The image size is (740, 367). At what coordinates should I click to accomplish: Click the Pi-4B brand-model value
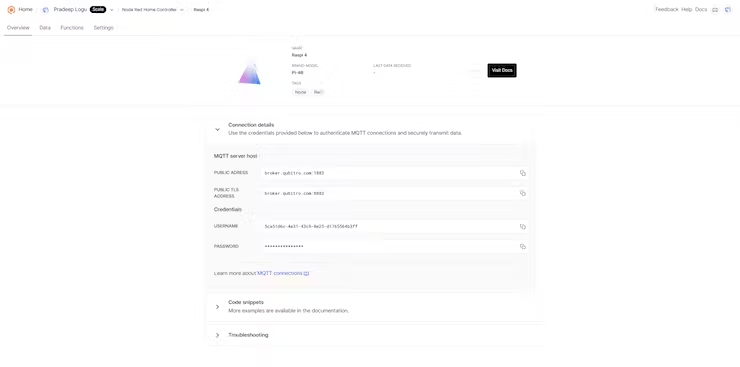pos(297,73)
